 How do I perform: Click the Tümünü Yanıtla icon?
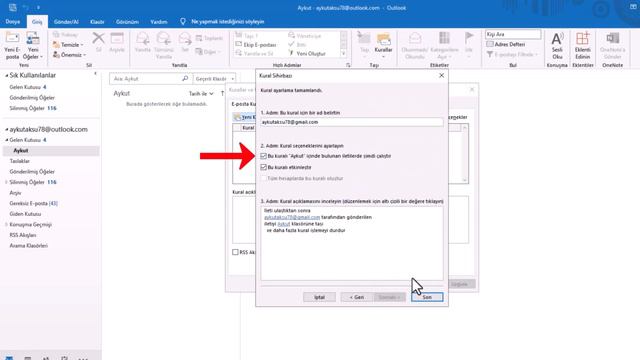click(164, 39)
